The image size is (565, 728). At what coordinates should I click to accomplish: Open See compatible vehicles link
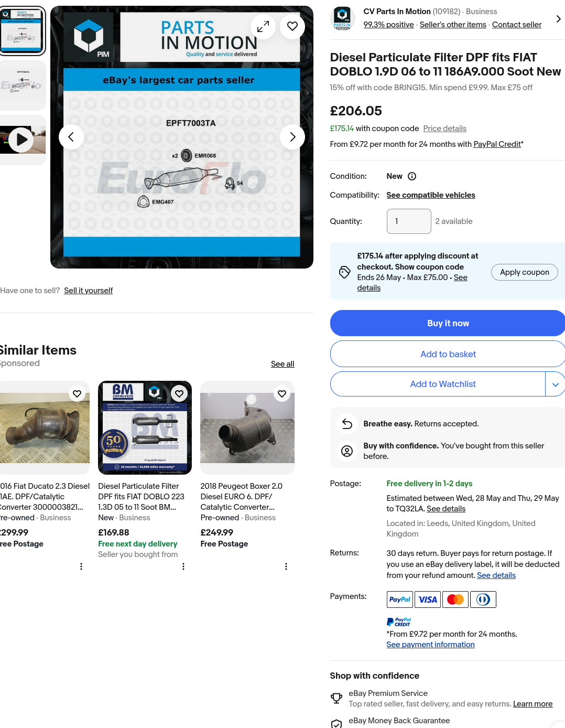point(431,195)
